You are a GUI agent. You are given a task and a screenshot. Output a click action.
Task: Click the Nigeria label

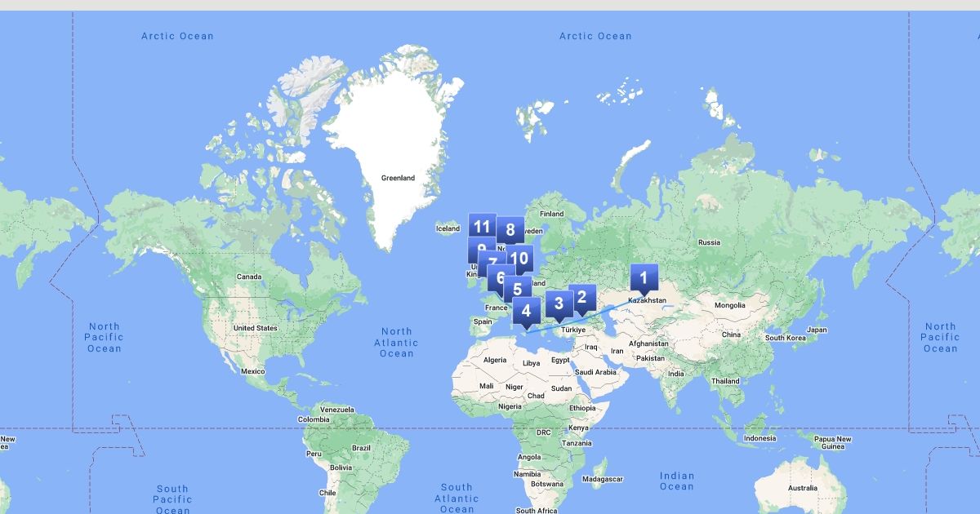point(510,406)
